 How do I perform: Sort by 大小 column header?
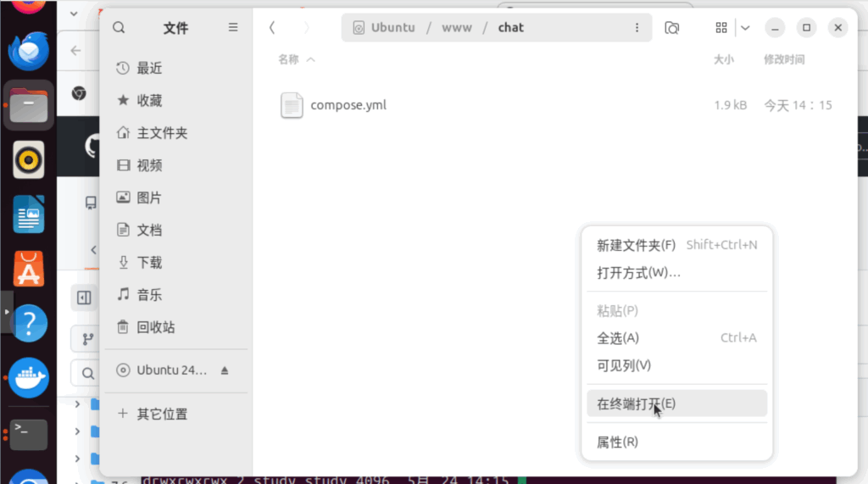click(723, 59)
